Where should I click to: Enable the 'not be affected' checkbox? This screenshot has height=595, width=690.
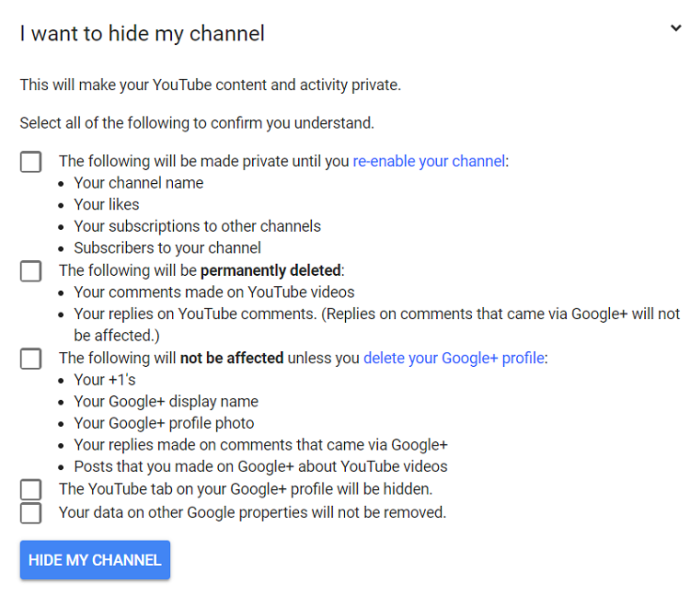click(31, 358)
